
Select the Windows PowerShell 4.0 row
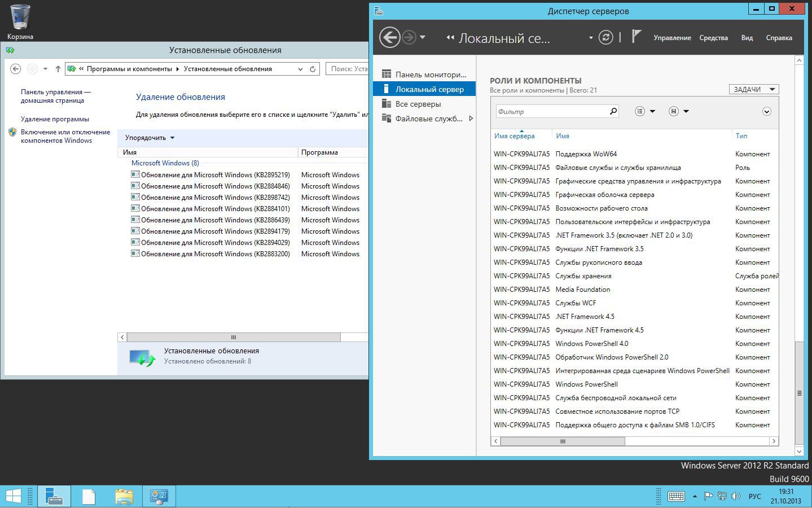[x=635, y=343]
